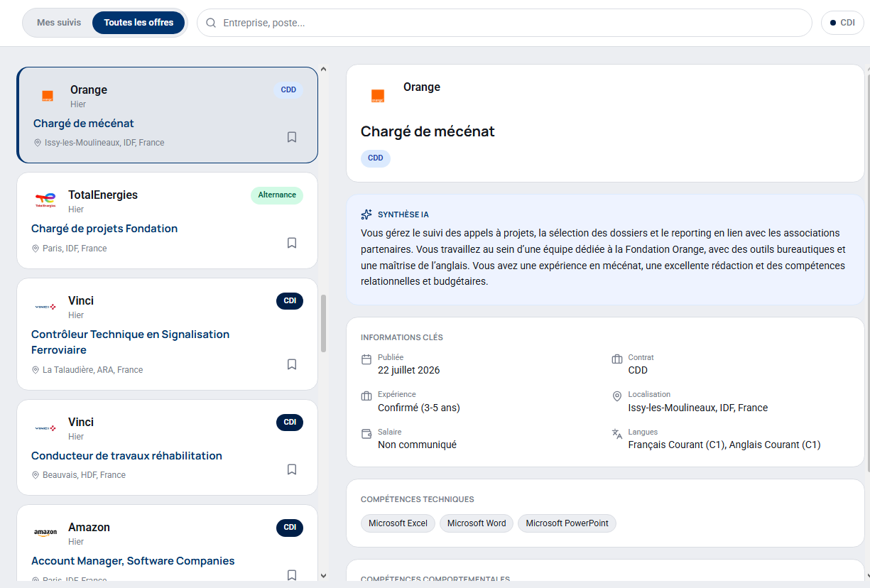Click the job list scrollbar thumb
This screenshot has width=870, height=588.
[x=324, y=323]
